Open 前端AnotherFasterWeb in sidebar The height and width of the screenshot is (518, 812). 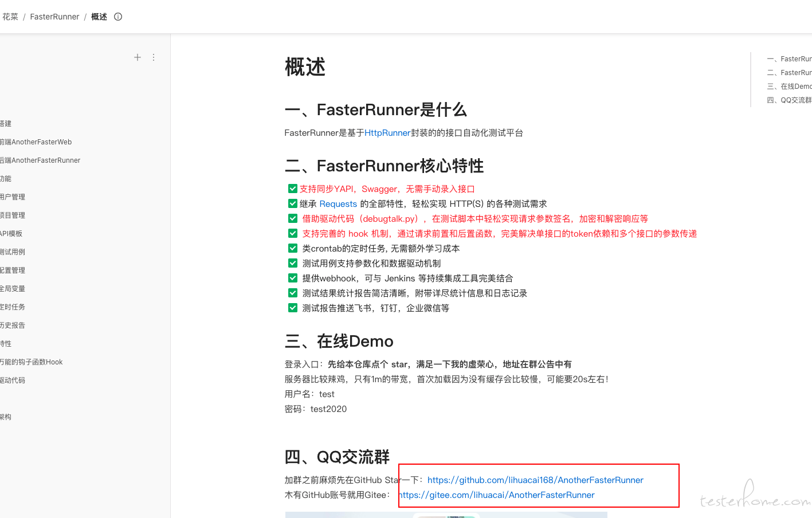click(x=36, y=142)
